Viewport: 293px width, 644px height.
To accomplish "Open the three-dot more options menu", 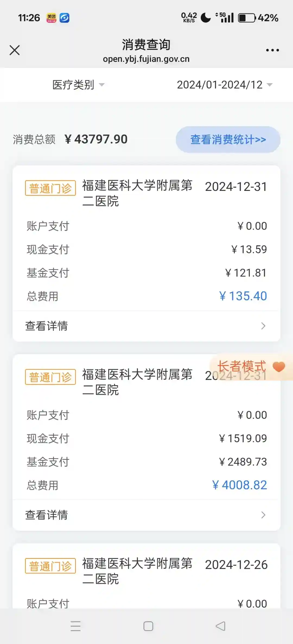I will [x=272, y=50].
